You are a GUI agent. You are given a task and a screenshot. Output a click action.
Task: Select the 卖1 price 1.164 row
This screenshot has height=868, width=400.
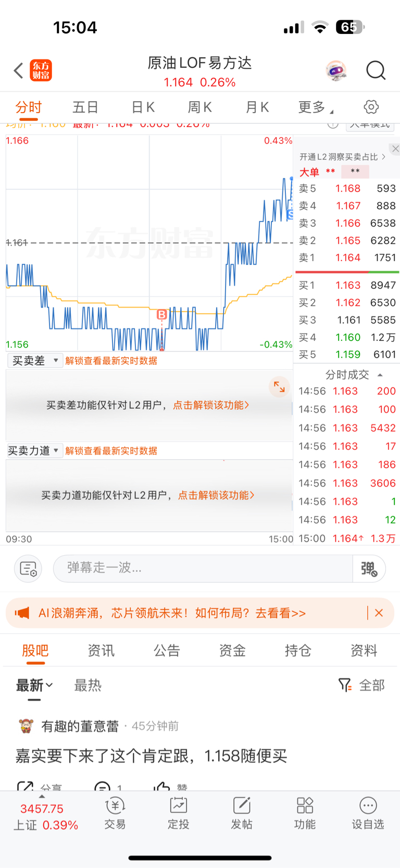[347, 258]
